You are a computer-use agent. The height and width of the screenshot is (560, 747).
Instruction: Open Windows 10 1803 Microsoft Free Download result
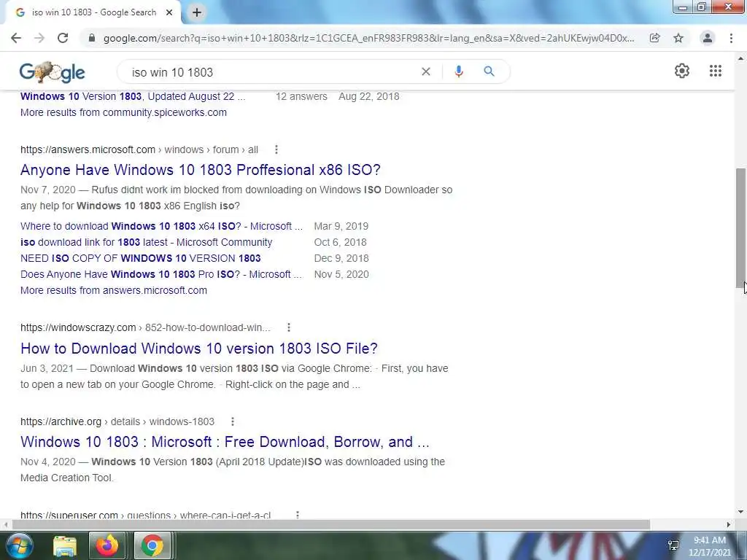coord(225,442)
